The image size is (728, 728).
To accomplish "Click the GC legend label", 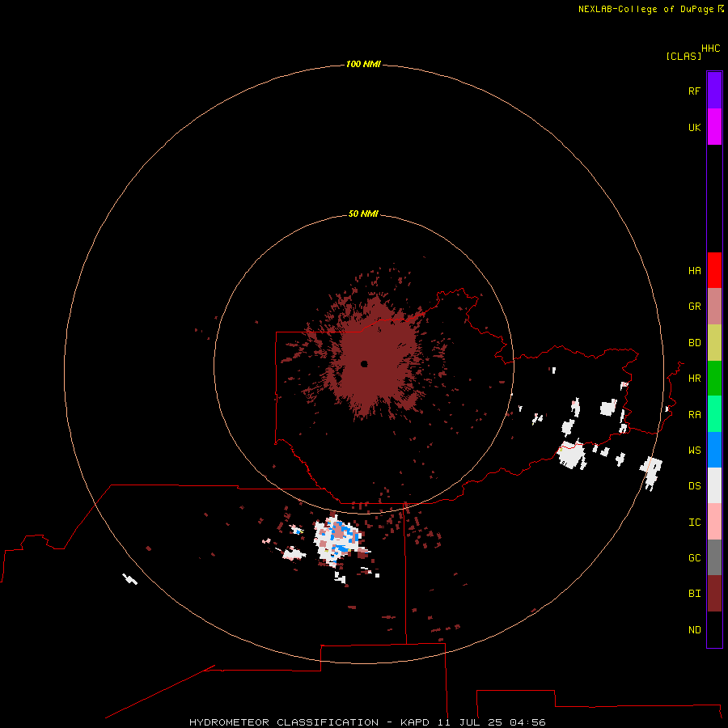I will tap(695, 557).
